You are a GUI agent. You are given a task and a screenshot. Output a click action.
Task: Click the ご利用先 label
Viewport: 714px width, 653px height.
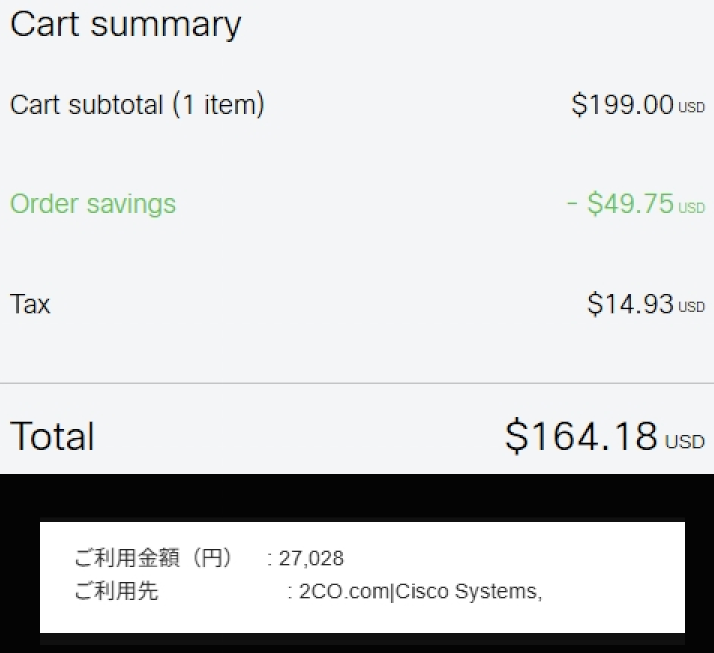tap(116, 591)
